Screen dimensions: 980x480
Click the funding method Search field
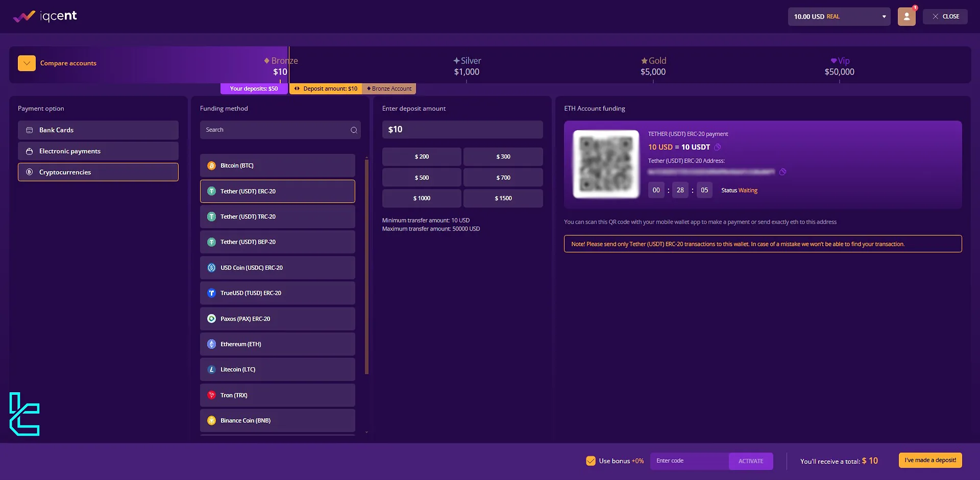pyautogui.click(x=280, y=130)
